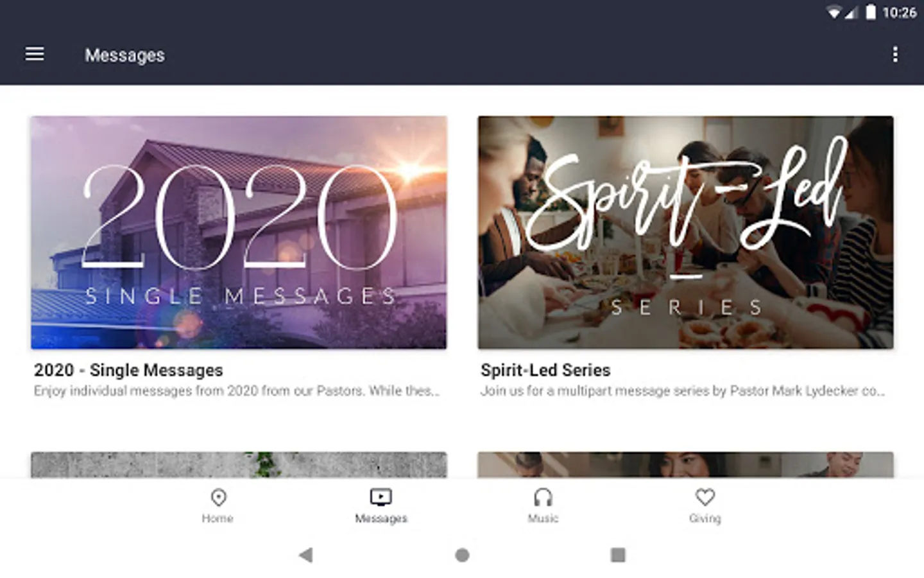Tap the Giving heart icon
The width and height of the screenshot is (924, 578).
click(705, 497)
